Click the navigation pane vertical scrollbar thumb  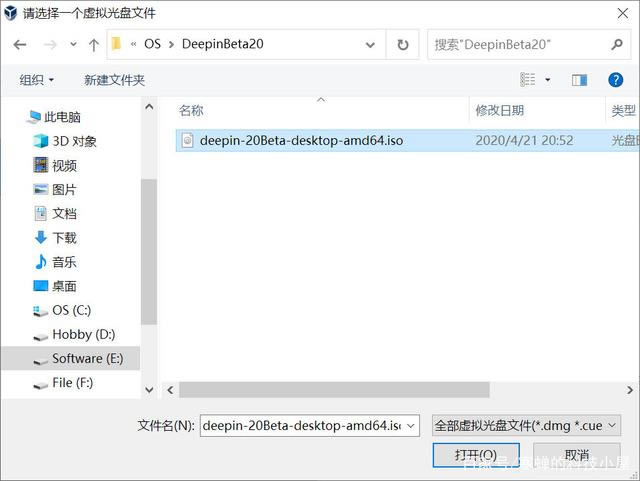click(x=149, y=252)
